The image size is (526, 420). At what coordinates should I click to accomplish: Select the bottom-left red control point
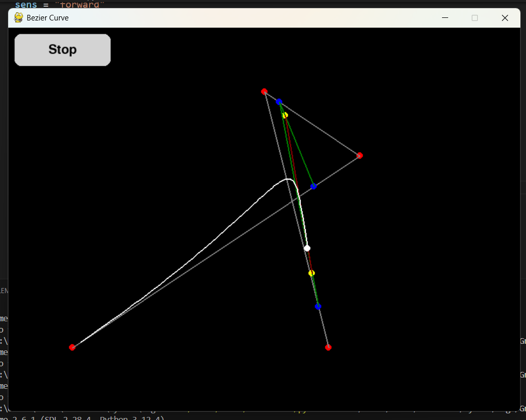click(72, 347)
